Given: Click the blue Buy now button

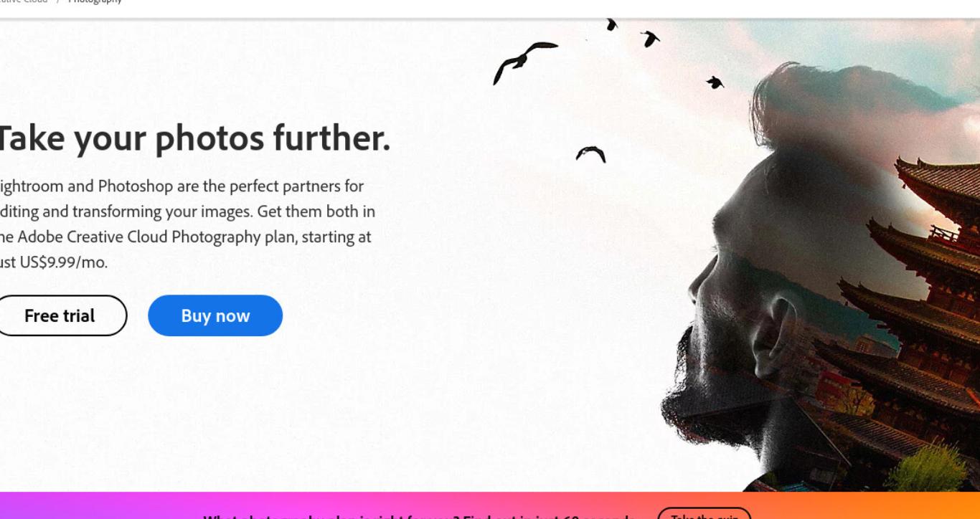Looking at the screenshot, I should click(215, 315).
